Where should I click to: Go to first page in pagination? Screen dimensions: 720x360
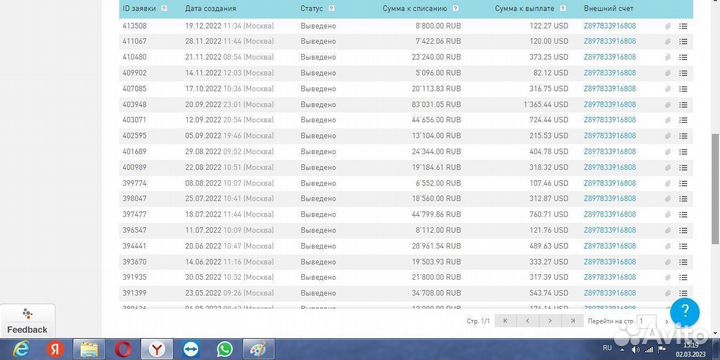(506, 321)
